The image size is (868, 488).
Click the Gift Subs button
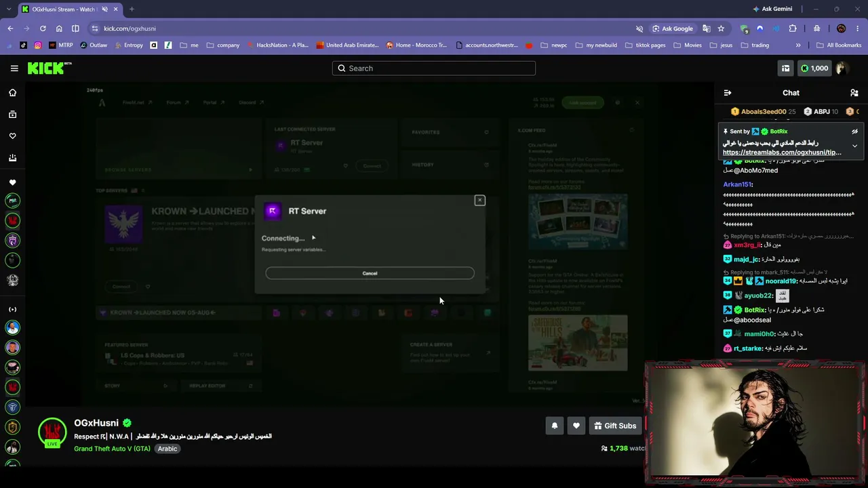point(615,426)
